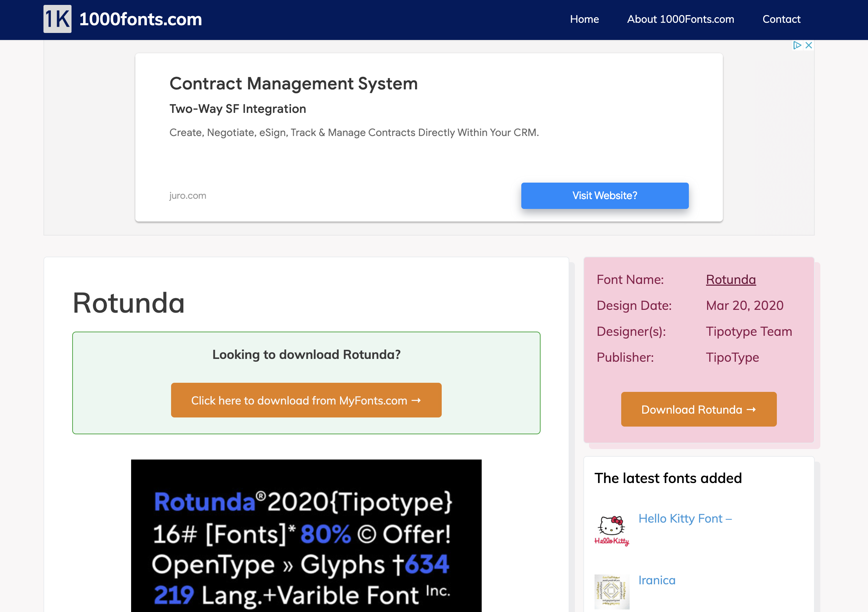
Task: Open the Iranica font link
Action: click(x=657, y=580)
